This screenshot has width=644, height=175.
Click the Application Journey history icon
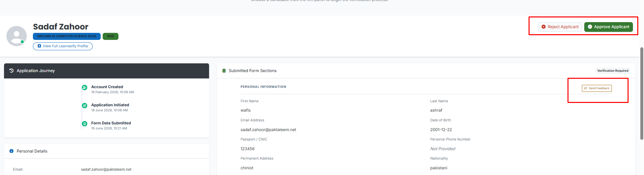coord(11,71)
